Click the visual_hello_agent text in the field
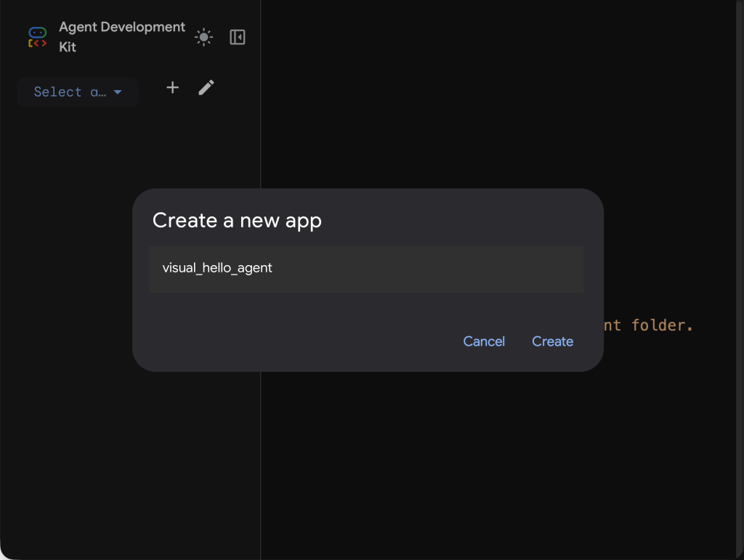This screenshot has height=560, width=744. 217,268
